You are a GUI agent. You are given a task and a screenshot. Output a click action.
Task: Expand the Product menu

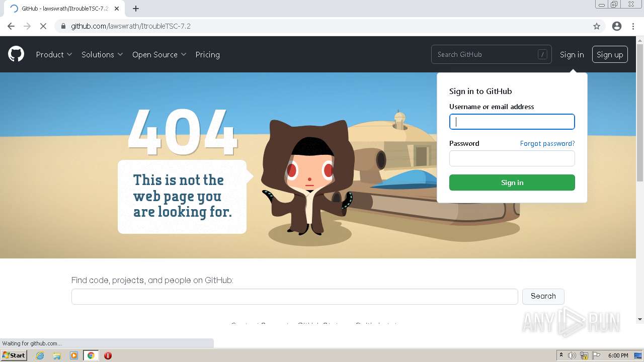point(54,54)
